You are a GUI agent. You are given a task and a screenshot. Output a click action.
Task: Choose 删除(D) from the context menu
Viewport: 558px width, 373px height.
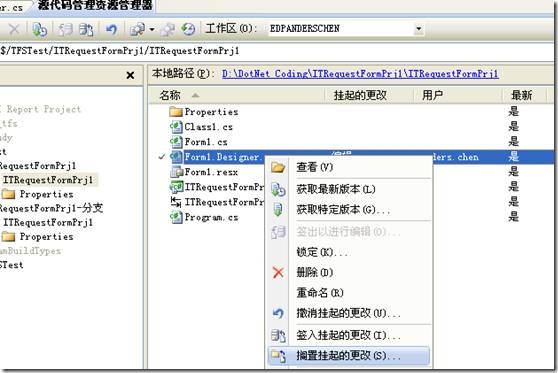[x=349, y=273]
